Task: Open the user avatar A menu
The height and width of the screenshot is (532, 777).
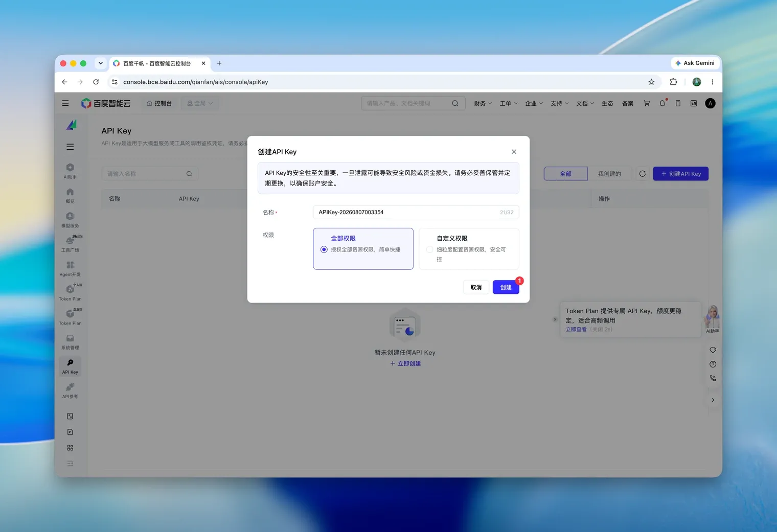Action: coord(710,103)
